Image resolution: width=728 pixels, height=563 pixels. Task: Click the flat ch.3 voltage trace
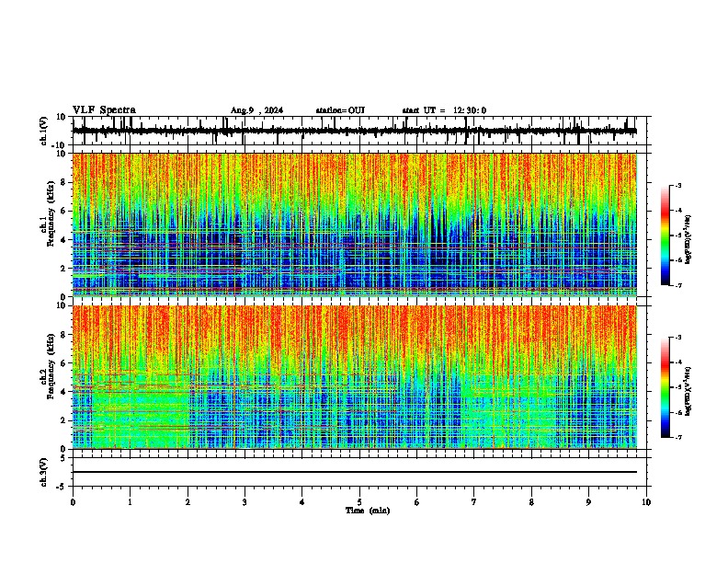(354, 472)
